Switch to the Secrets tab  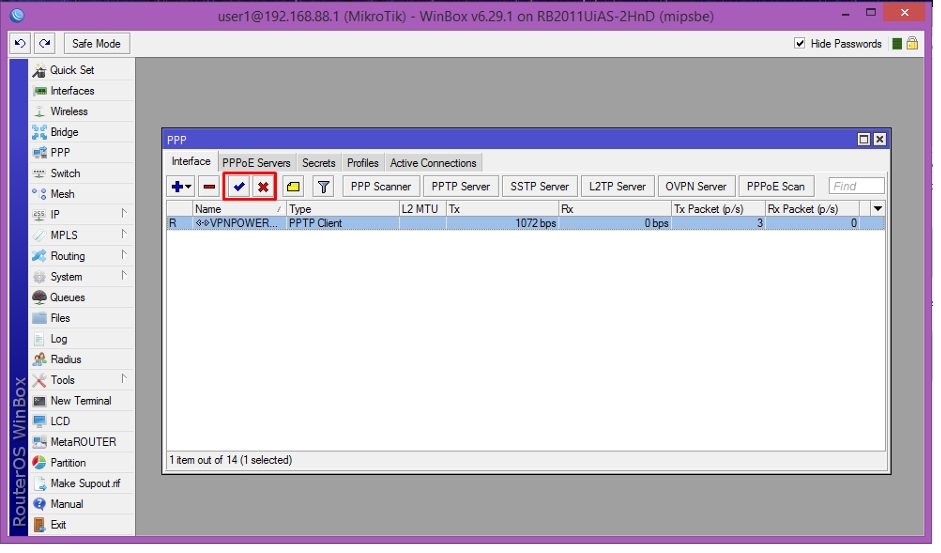point(319,163)
